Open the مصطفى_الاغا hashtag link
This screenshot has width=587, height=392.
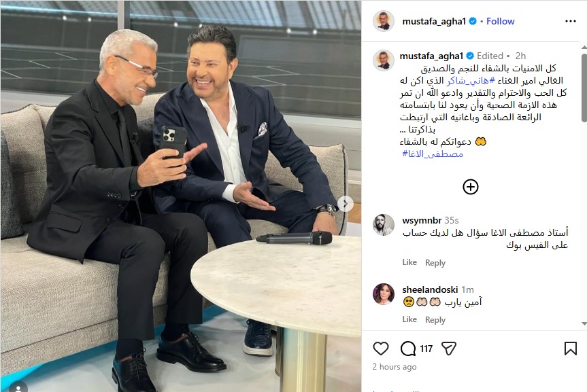point(433,154)
